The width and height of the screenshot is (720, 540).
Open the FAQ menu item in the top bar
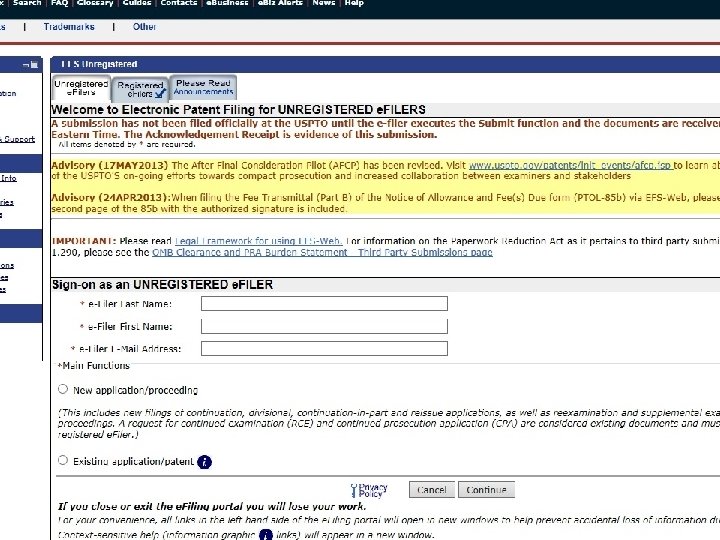(x=60, y=3)
